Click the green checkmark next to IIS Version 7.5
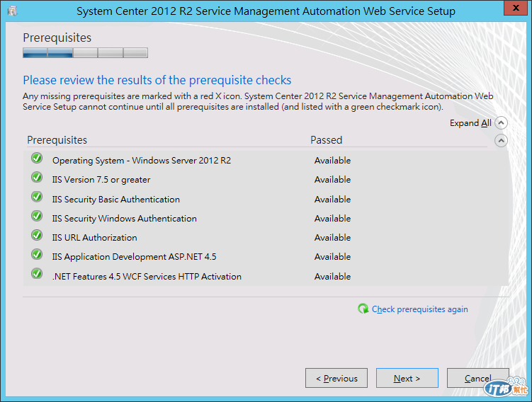The image size is (532, 402). 37,178
